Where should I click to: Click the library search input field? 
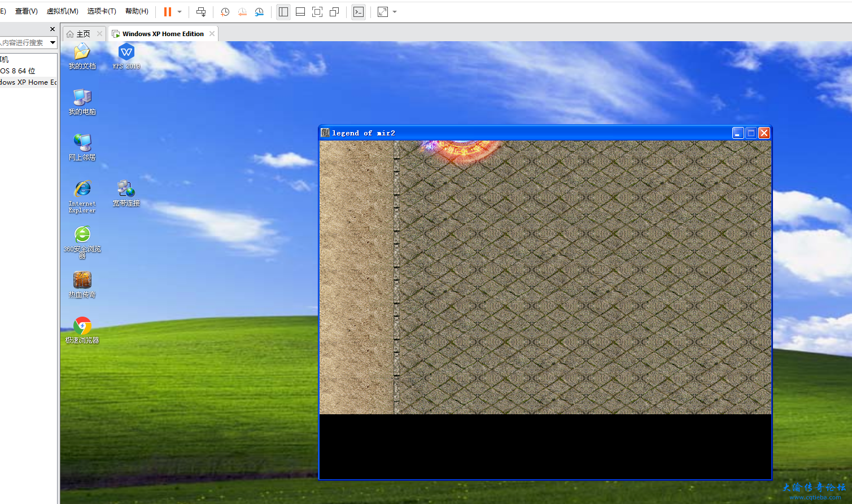(x=24, y=42)
